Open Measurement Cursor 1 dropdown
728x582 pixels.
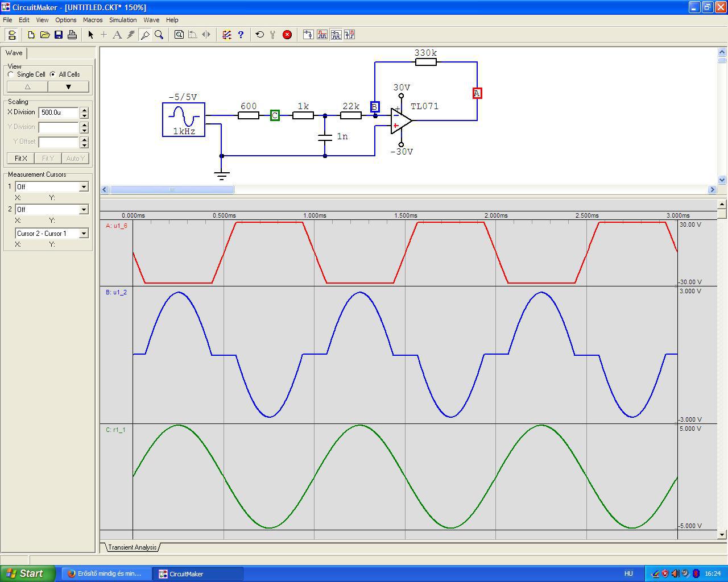tap(84, 187)
